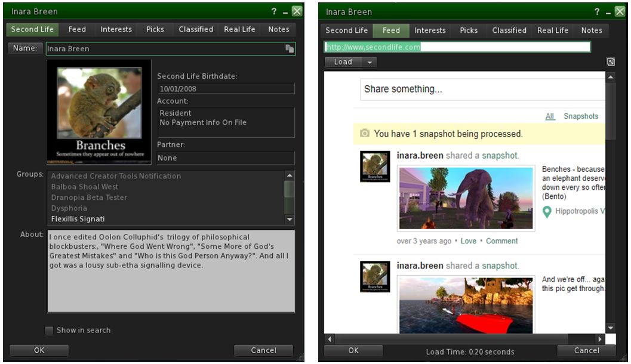
Task: Switch to the Picks tab in left window
Action: coord(155,29)
